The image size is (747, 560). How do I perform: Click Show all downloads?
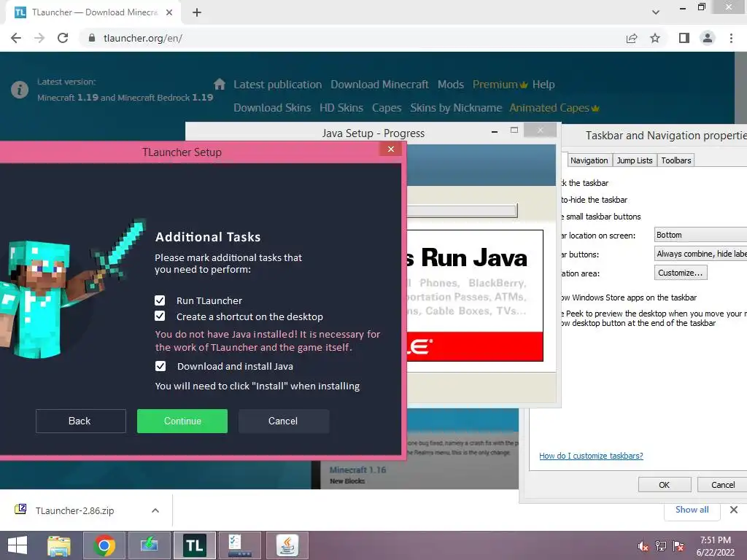pyautogui.click(x=692, y=510)
